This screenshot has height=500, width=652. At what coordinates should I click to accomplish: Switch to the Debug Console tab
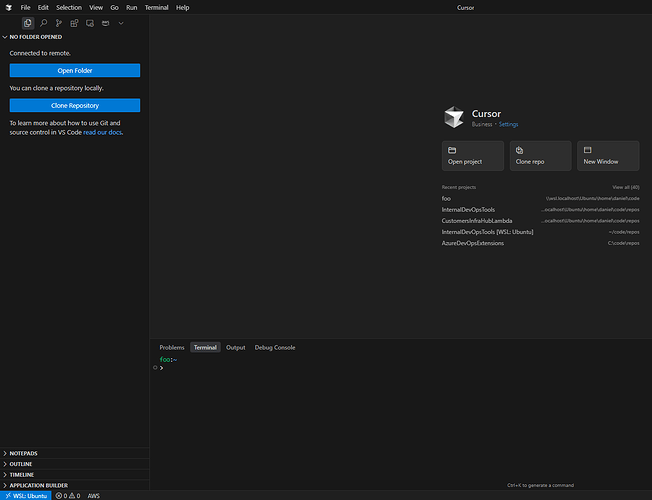[x=275, y=347]
